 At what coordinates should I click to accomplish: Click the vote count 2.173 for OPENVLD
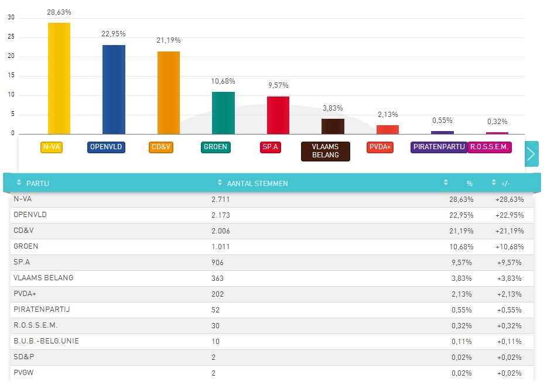[x=220, y=215]
